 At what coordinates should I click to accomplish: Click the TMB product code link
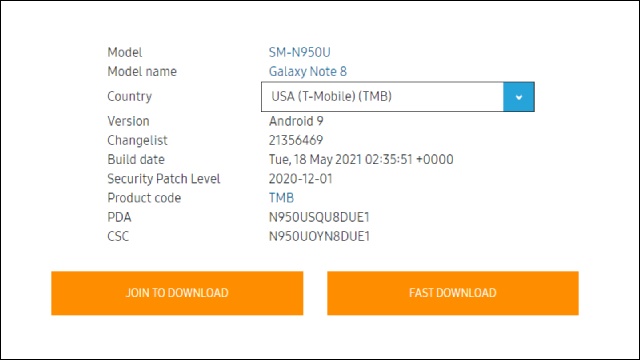coord(281,198)
